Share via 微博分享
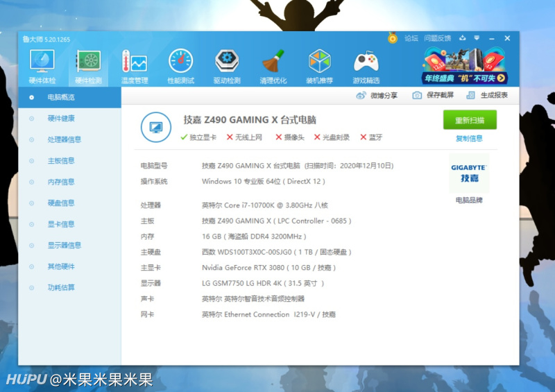Image resolution: width=555 pixels, height=392 pixels. (x=384, y=95)
